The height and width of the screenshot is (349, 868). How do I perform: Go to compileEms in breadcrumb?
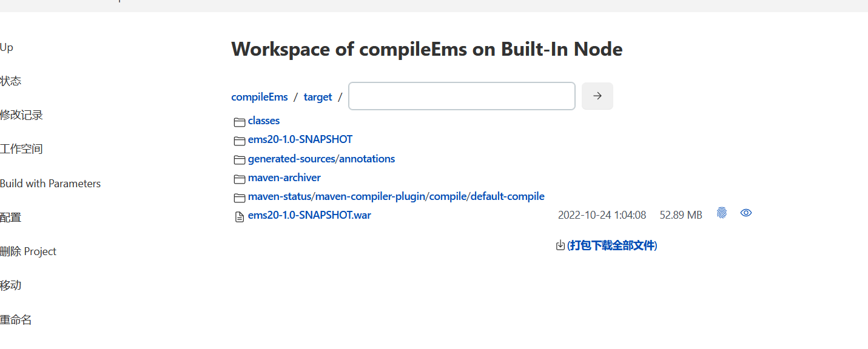[x=260, y=97]
